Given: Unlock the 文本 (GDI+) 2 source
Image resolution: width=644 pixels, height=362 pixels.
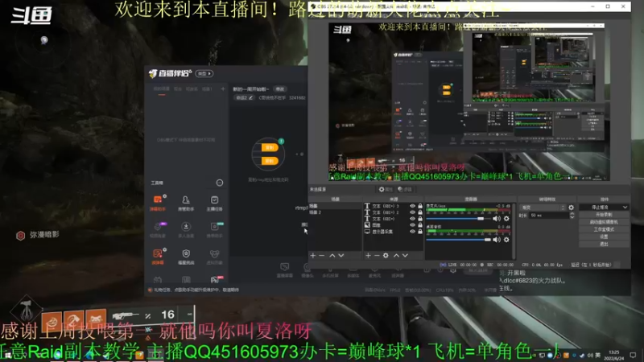Looking at the screenshot, I should coord(420,212).
